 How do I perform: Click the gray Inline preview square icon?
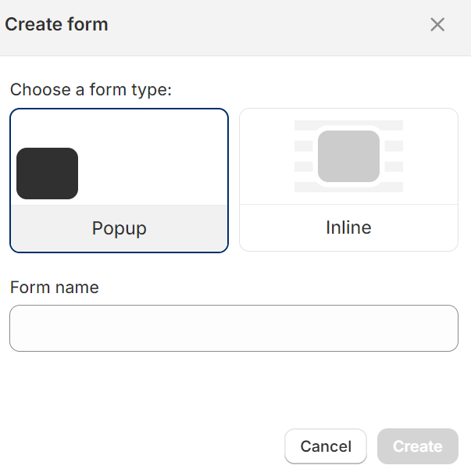348,156
